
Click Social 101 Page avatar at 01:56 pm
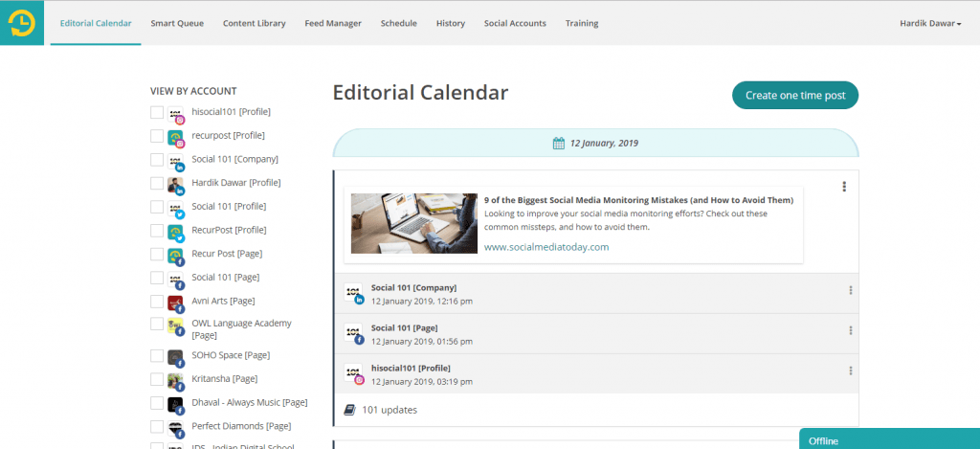(354, 334)
